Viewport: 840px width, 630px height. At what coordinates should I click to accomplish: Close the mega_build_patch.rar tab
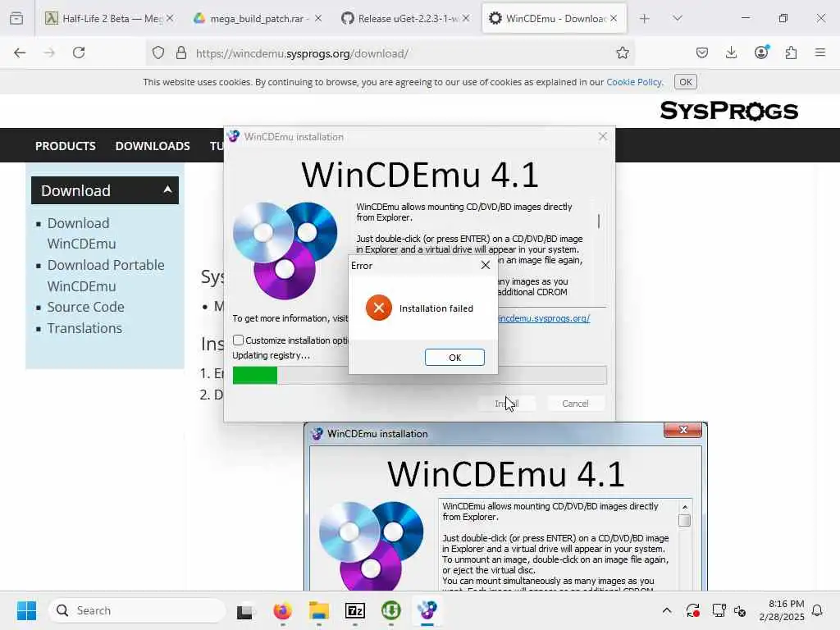click(318, 18)
